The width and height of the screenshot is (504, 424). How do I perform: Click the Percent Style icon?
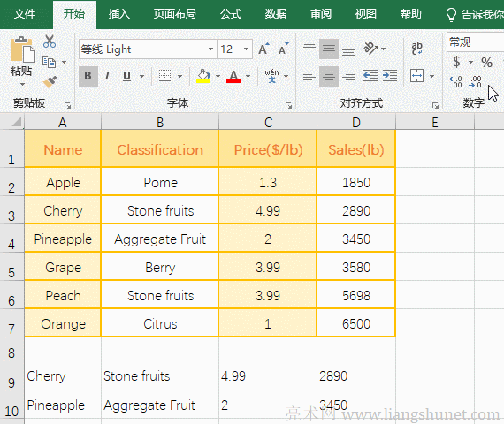point(486,63)
